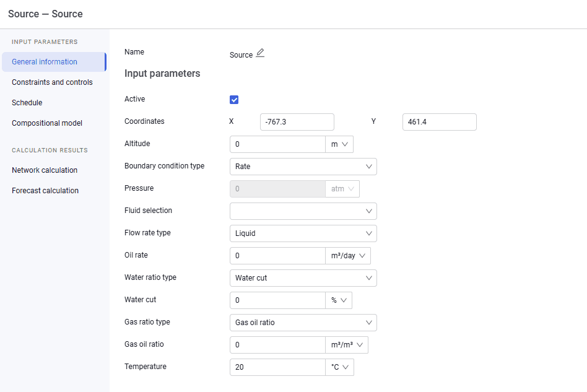Image resolution: width=587 pixels, height=392 pixels.
Task: Click the pencil edit icon next to Source name
Action: (x=260, y=53)
